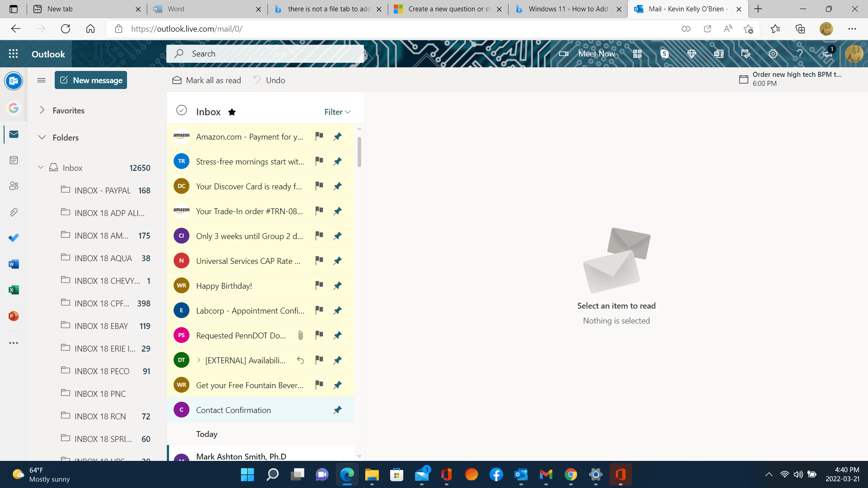Expand the Favorites section
Screen dimensions: 868x488
tap(42, 110)
